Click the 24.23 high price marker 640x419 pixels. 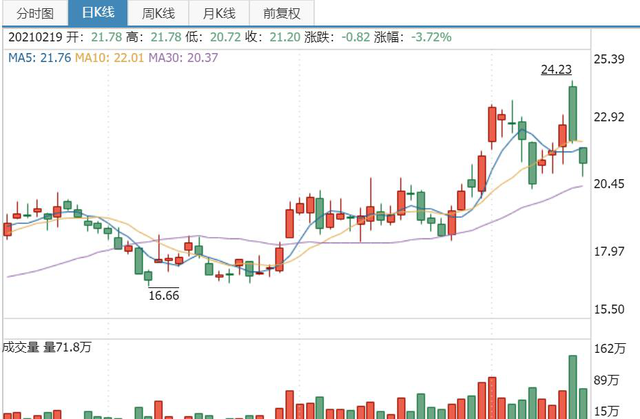pos(556,69)
